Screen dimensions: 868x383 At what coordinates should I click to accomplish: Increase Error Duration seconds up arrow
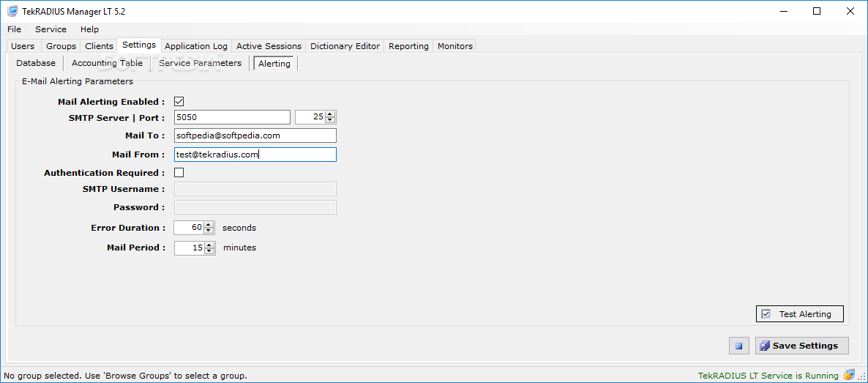pos(209,225)
